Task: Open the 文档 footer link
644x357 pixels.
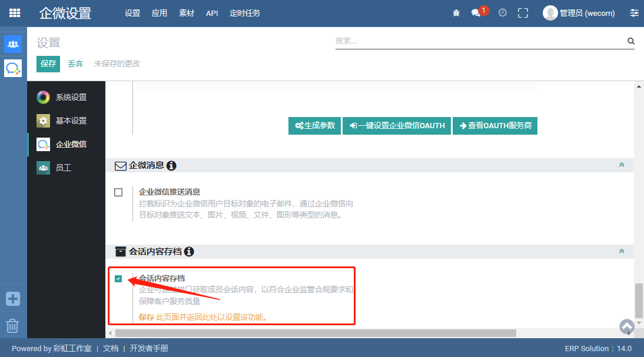Action: tap(111, 348)
